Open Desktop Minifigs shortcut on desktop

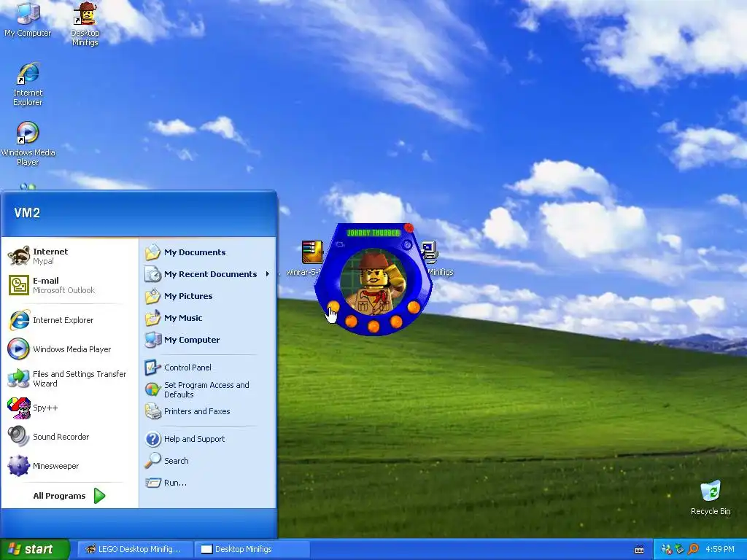[85, 24]
